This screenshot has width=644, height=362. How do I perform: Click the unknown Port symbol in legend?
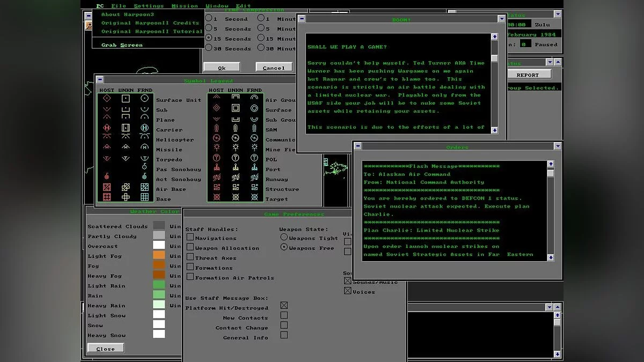(236, 167)
